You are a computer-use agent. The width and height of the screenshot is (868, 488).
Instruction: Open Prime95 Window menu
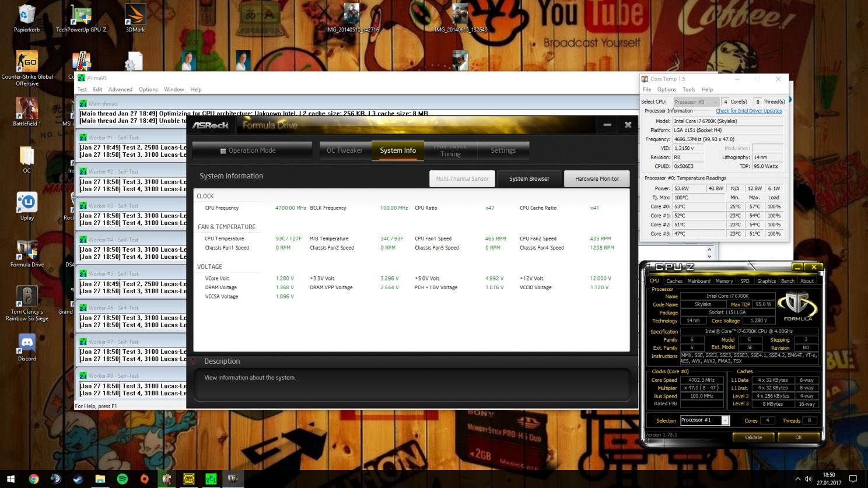point(174,89)
